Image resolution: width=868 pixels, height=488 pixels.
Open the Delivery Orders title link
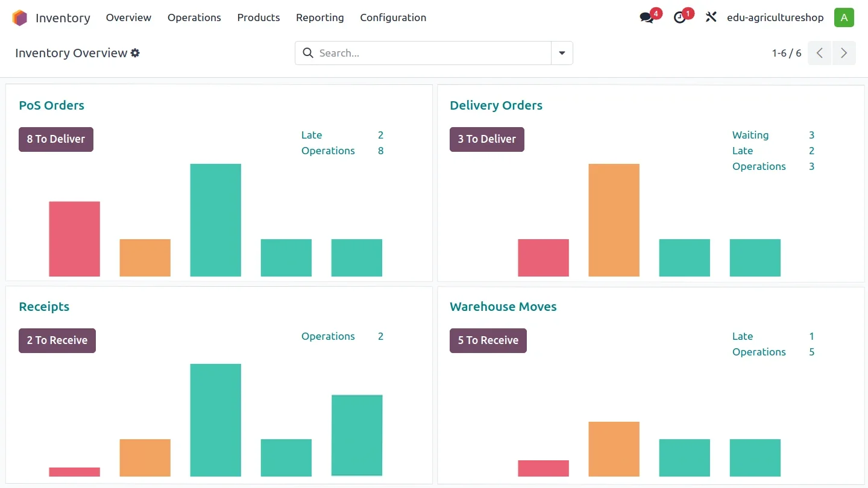point(496,105)
